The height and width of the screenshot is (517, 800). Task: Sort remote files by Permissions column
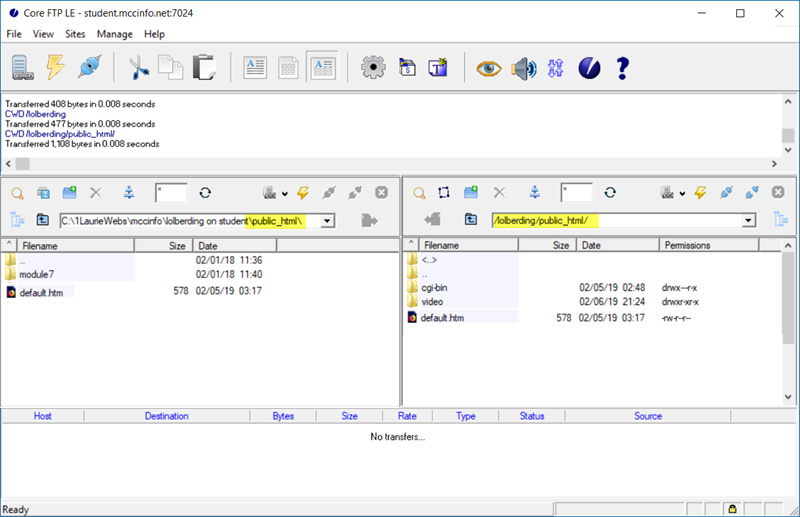click(x=709, y=245)
